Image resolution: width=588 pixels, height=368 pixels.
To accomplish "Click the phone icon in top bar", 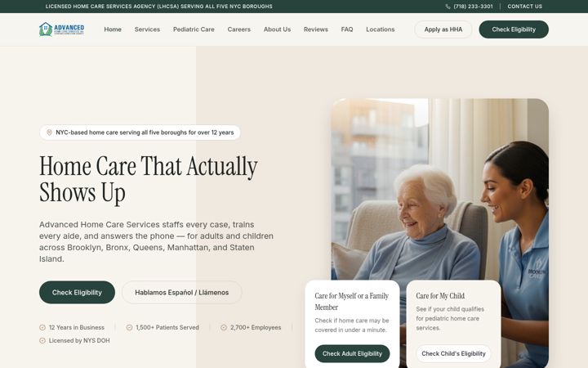I will point(448,7).
